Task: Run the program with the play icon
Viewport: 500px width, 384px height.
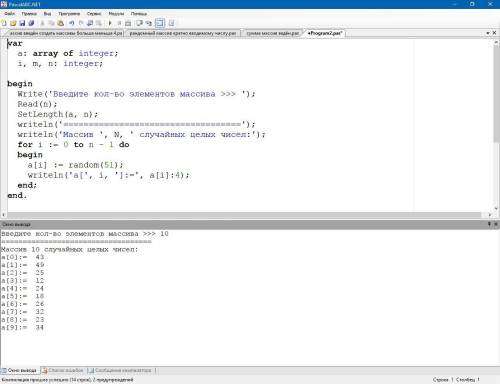Action: click(x=110, y=23)
